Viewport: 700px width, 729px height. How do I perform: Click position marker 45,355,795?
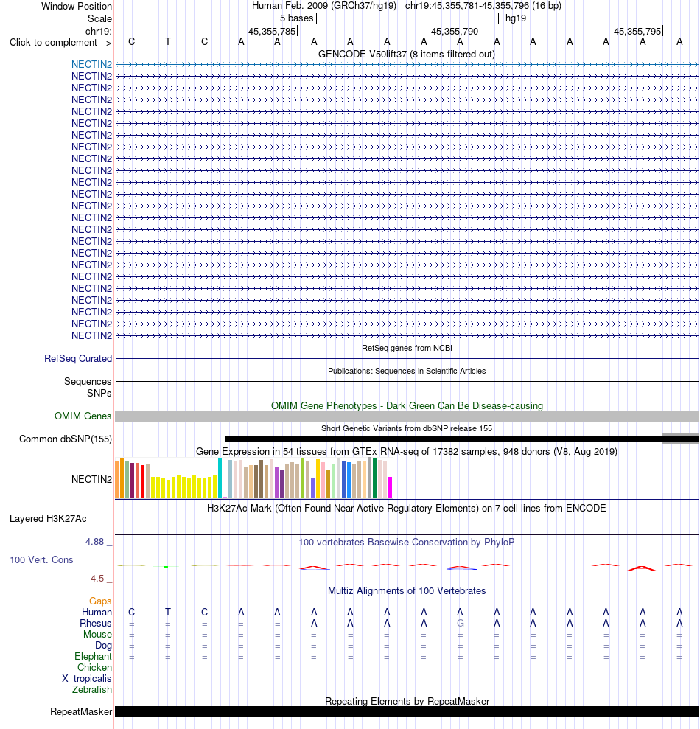637,31
